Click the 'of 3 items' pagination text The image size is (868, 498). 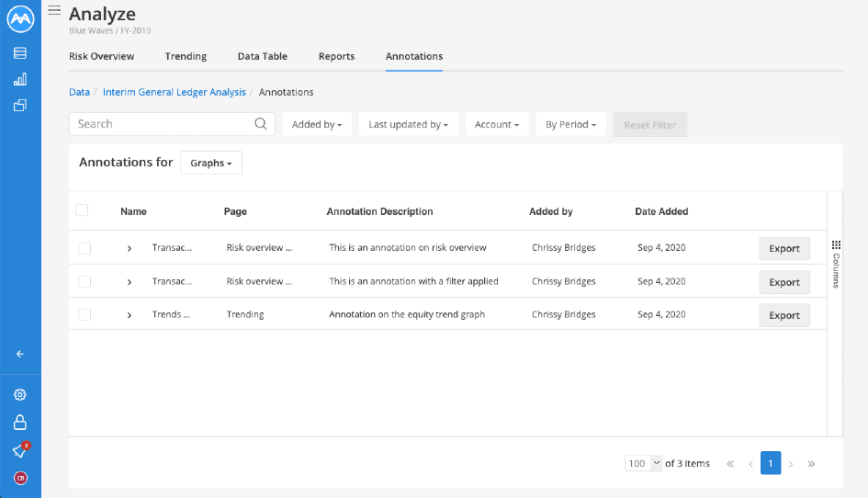(688, 464)
